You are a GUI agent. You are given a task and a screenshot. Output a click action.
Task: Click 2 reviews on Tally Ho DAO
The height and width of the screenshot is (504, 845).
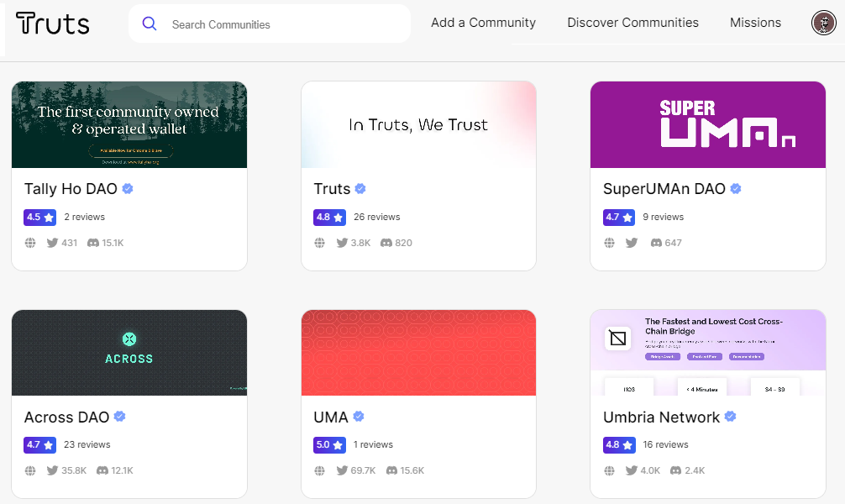84,217
